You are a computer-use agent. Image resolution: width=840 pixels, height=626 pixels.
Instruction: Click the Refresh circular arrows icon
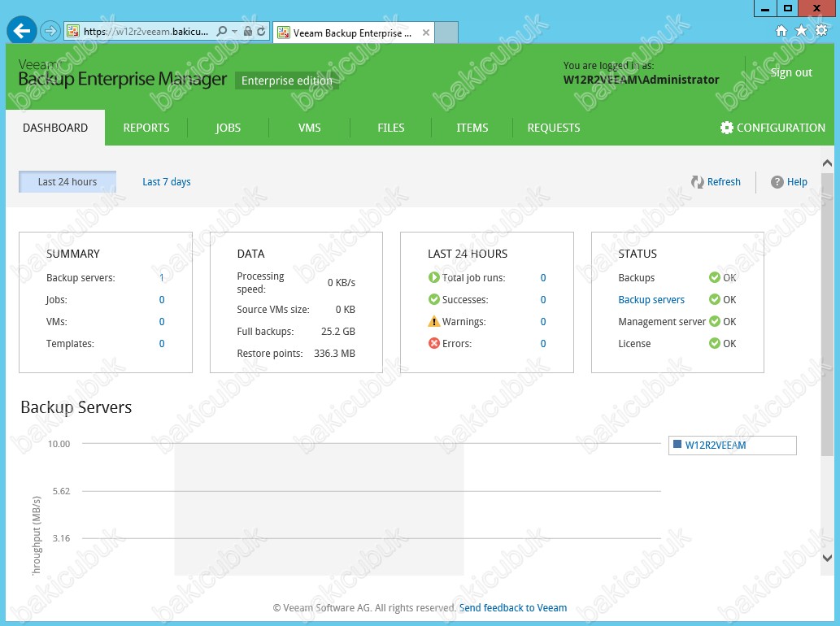[x=697, y=182]
